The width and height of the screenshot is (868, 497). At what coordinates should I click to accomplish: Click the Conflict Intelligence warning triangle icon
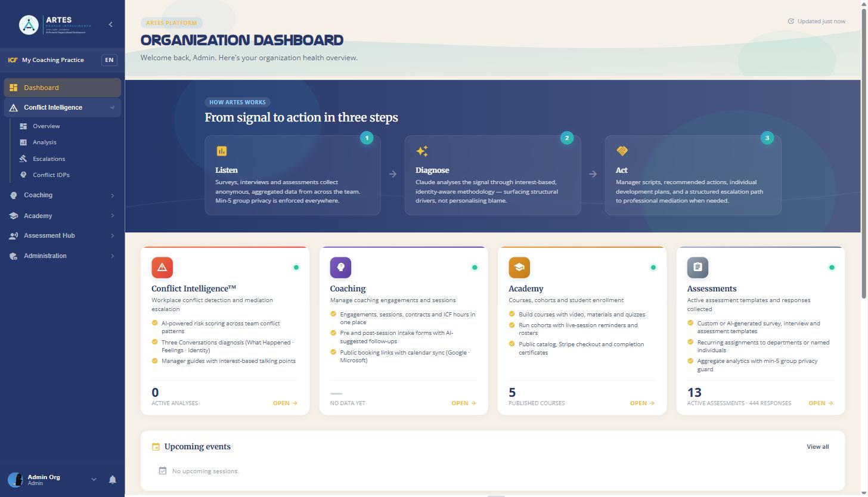click(x=14, y=108)
